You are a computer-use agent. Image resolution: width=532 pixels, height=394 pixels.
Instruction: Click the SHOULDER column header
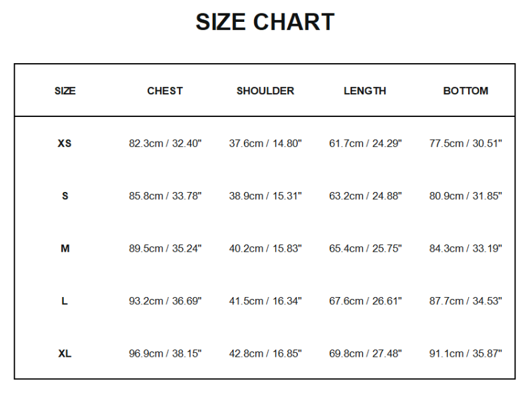click(265, 91)
